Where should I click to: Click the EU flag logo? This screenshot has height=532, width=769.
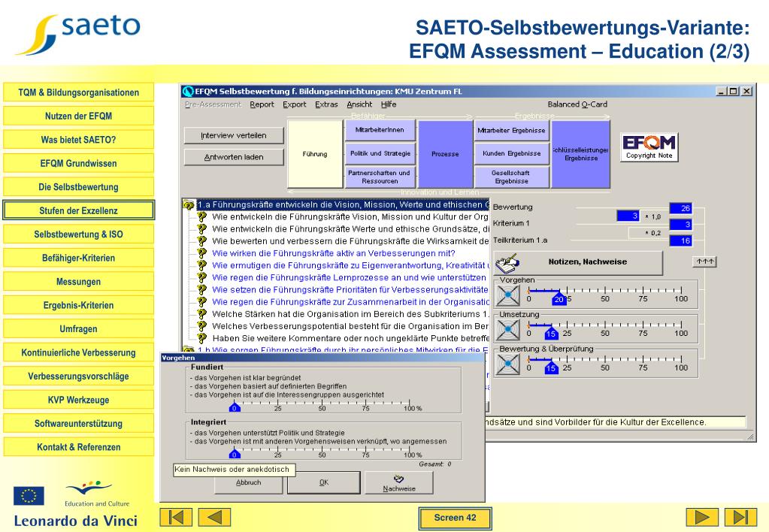point(29,496)
